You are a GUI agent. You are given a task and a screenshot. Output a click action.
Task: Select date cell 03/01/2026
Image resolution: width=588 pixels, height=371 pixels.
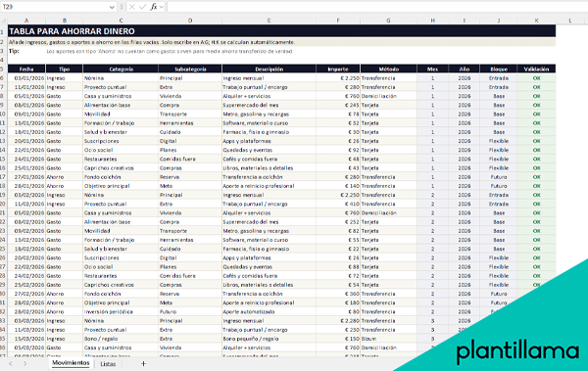[26, 78]
